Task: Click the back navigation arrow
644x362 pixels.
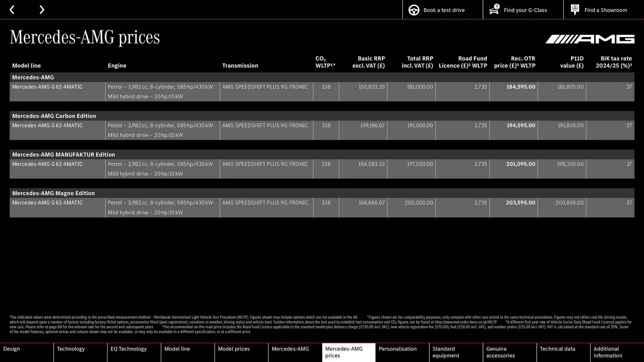Action: tap(12, 9)
